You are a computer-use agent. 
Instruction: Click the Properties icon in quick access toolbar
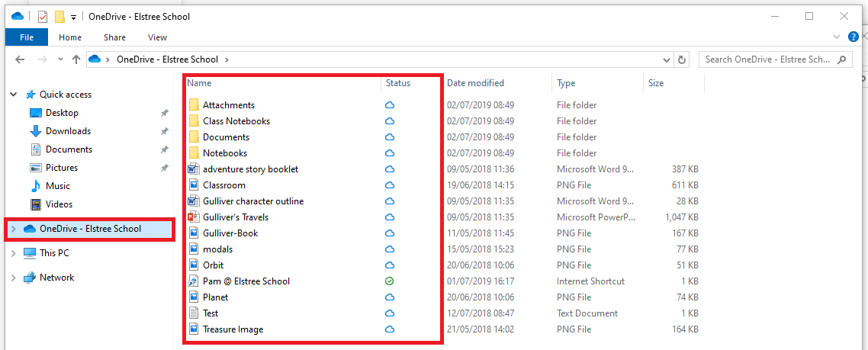pyautogui.click(x=43, y=17)
